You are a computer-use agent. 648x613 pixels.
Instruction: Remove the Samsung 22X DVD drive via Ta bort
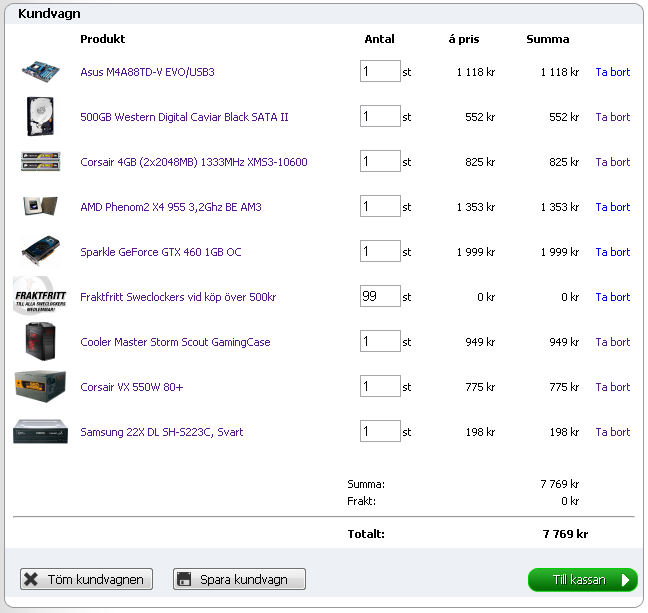click(612, 432)
